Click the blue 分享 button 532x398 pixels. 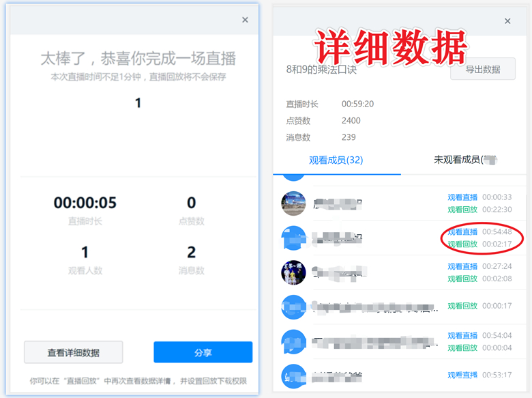[x=203, y=352]
